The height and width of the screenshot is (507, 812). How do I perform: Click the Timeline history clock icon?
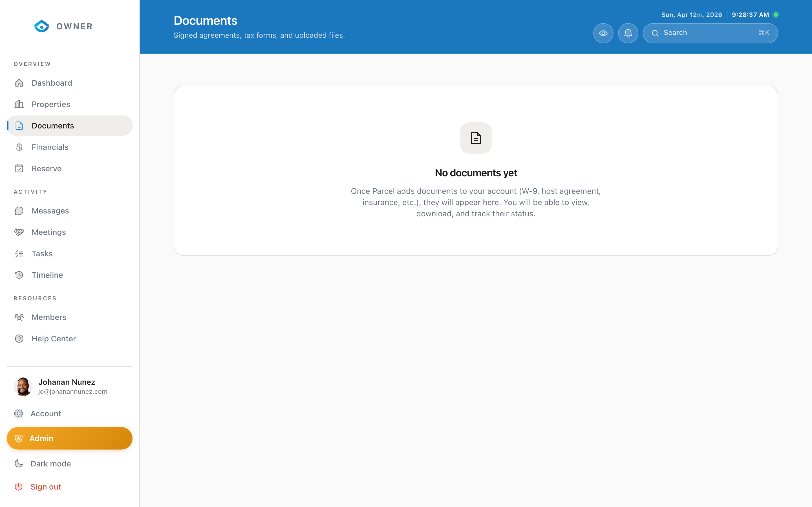[19, 275]
